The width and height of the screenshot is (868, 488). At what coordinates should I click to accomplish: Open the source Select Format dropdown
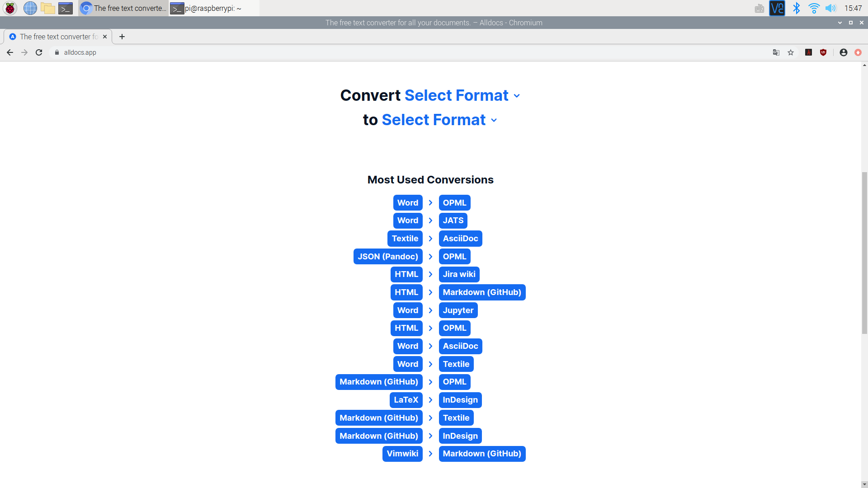coord(462,95)
